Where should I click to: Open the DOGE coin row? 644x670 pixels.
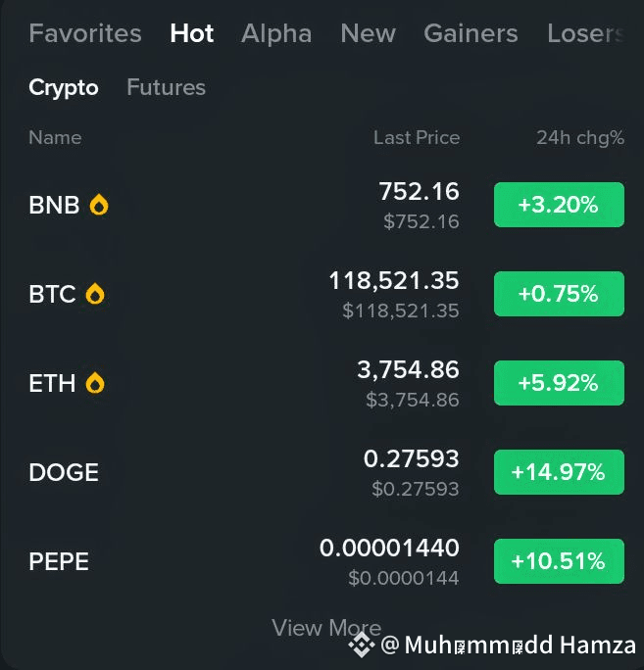pyautogui.click(x=326, y=472)
